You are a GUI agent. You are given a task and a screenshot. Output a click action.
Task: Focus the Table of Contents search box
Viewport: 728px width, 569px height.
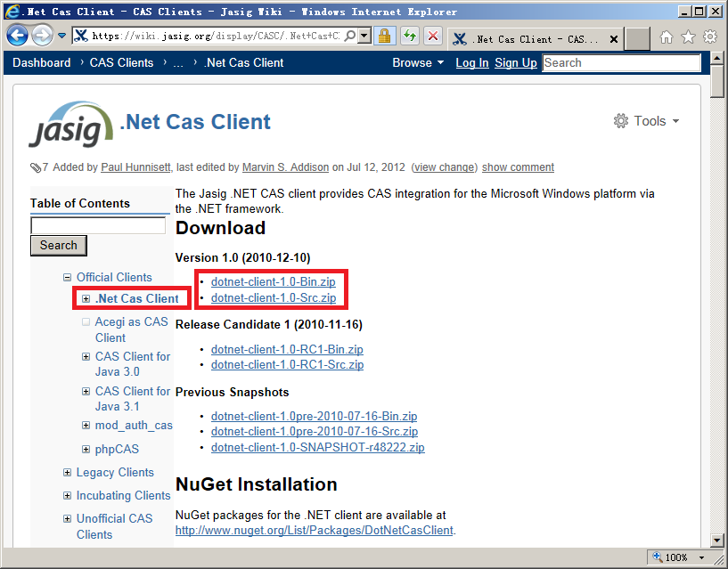click(x=98, y=225)
